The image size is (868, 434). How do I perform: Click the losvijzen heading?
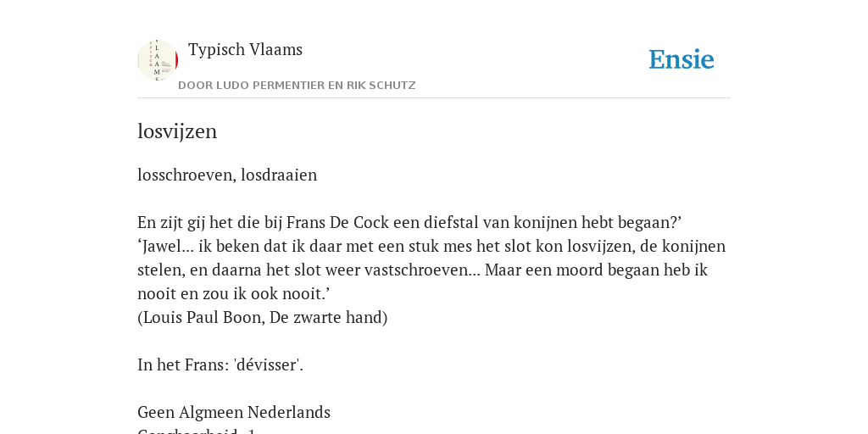click(177, 131)
